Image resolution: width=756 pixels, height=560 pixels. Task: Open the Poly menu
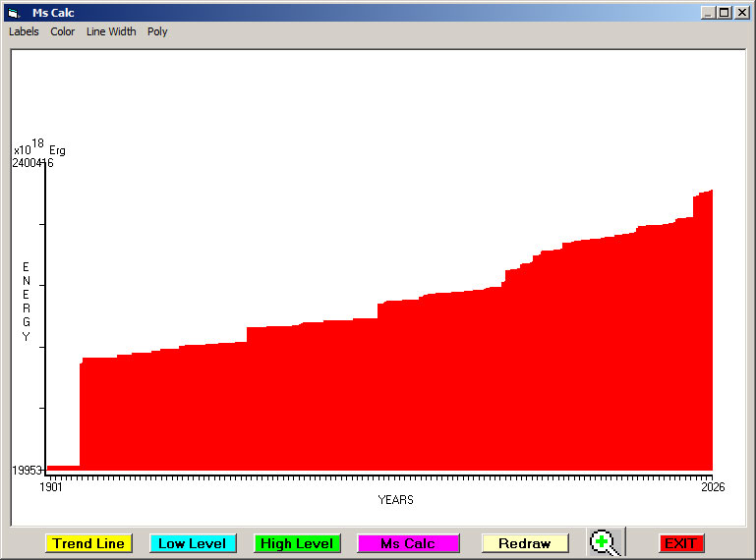coord(157,31)
